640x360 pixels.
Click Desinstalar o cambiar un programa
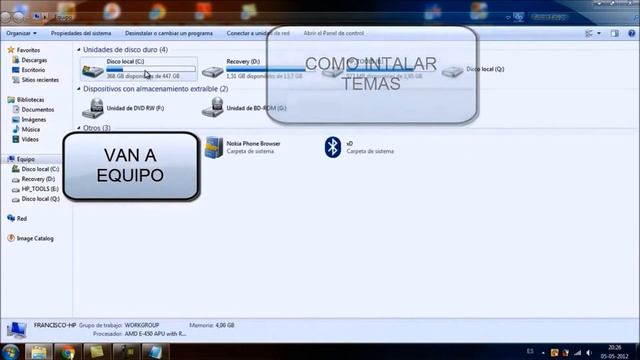(169, 33)
